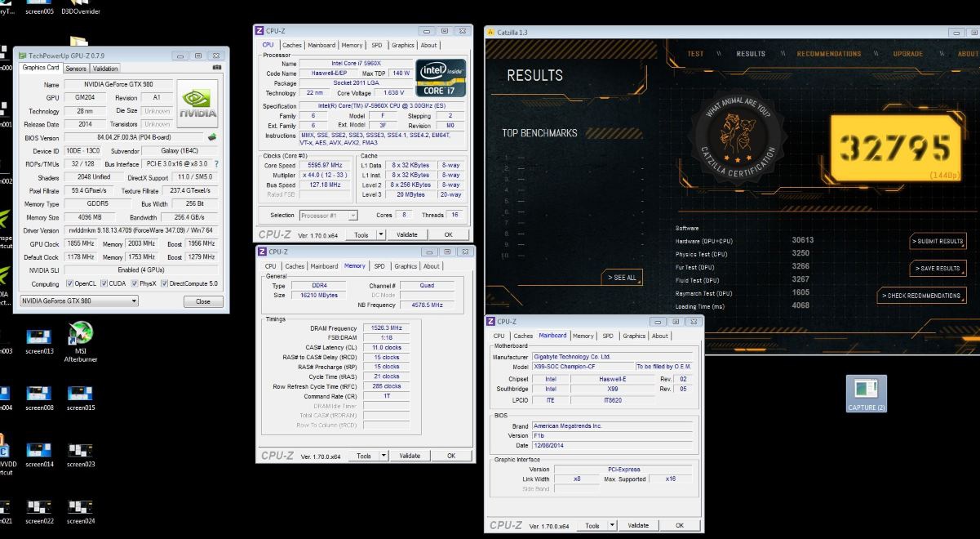Open the TEST section in Catzilla

[x=695, y=54]
